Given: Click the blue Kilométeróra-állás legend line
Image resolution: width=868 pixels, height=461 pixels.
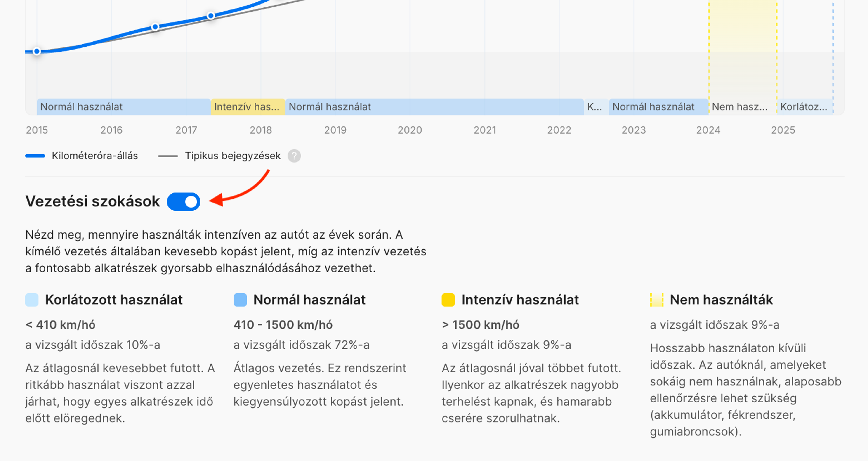Looking at the screenshot, I should [x=35, y=156].
